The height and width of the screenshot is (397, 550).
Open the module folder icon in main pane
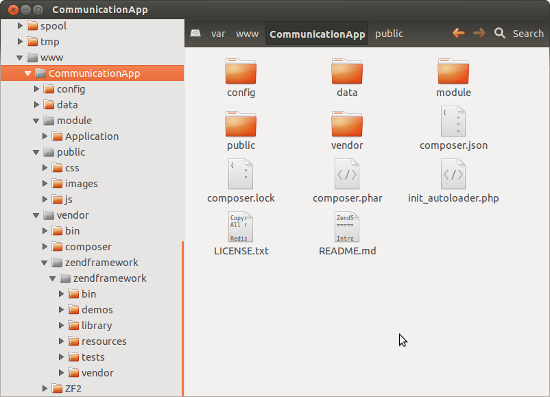pos(453,72)
